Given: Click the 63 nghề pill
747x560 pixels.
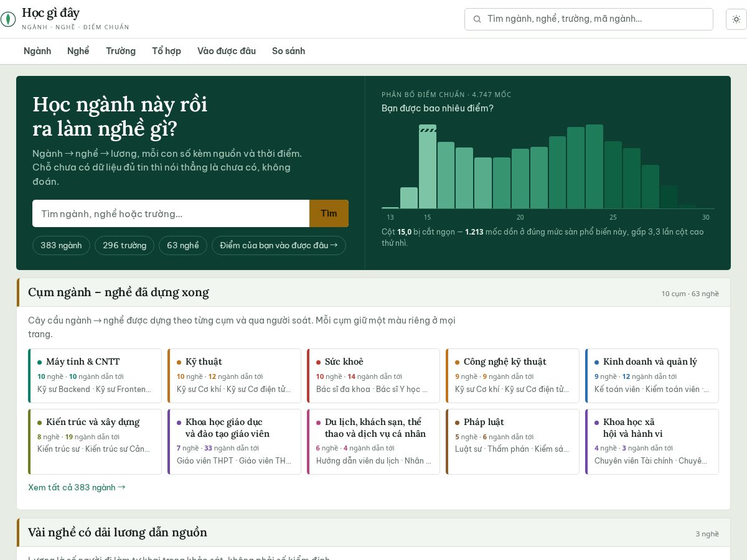Looking at the screenshot, I should click(183, 245).
